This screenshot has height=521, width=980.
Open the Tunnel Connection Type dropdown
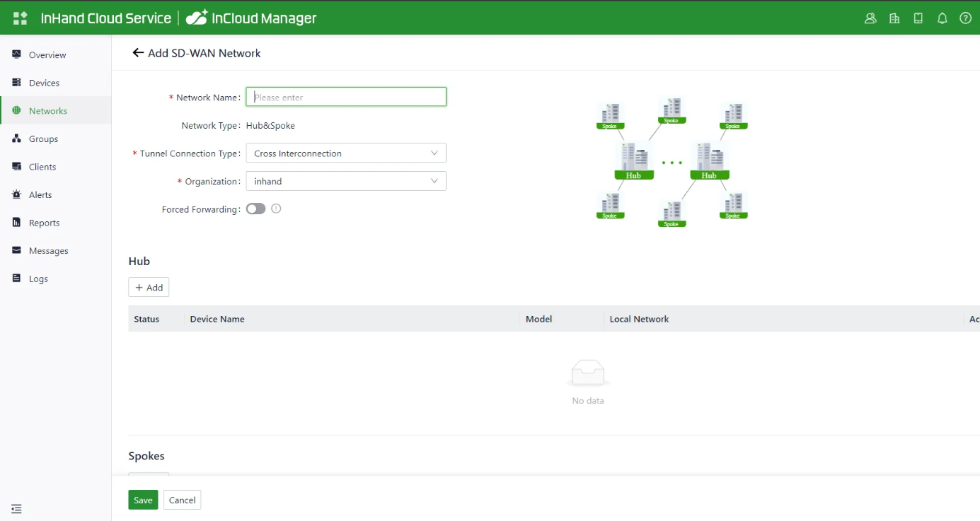point(346,153)
